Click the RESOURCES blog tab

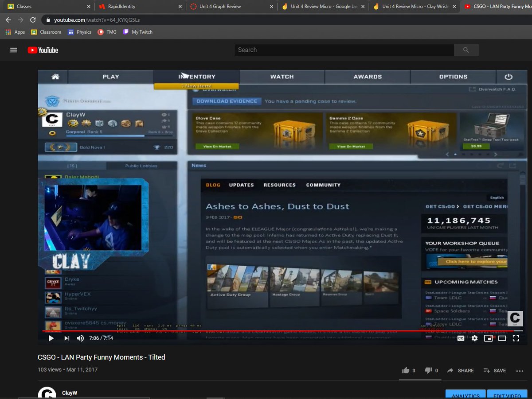(279, 185)
